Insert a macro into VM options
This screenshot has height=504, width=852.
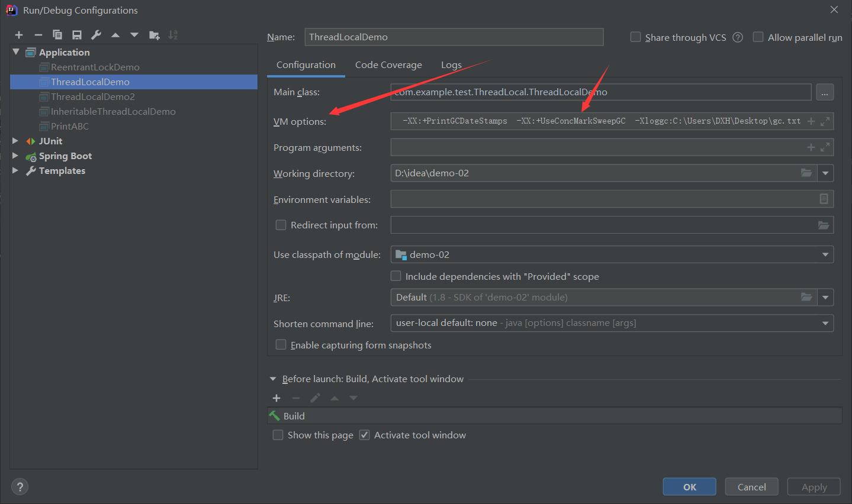(x=811, y=121)
